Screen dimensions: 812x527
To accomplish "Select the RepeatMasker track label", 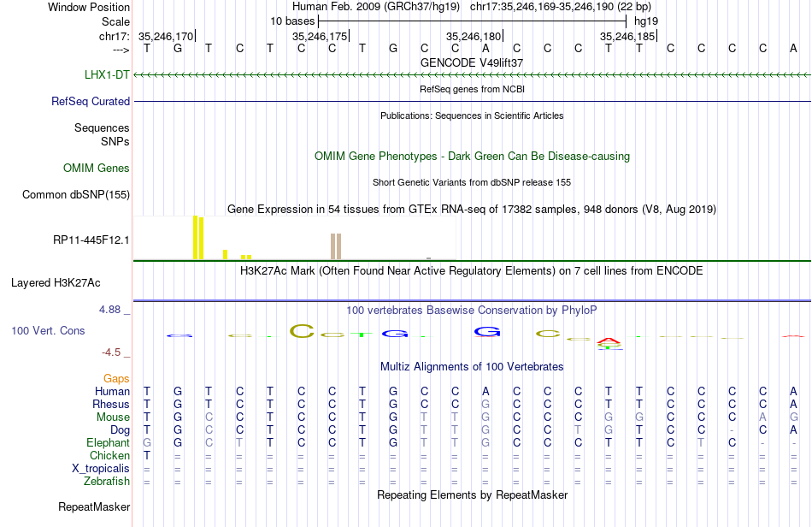I will click(94, 506).
